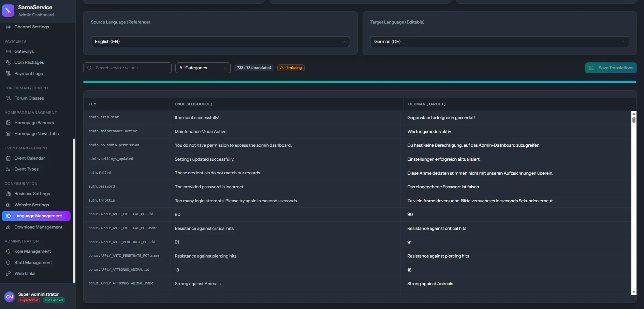Open Role Management page
The width and height of the screenshot is (644, 309).
point(36,251)
